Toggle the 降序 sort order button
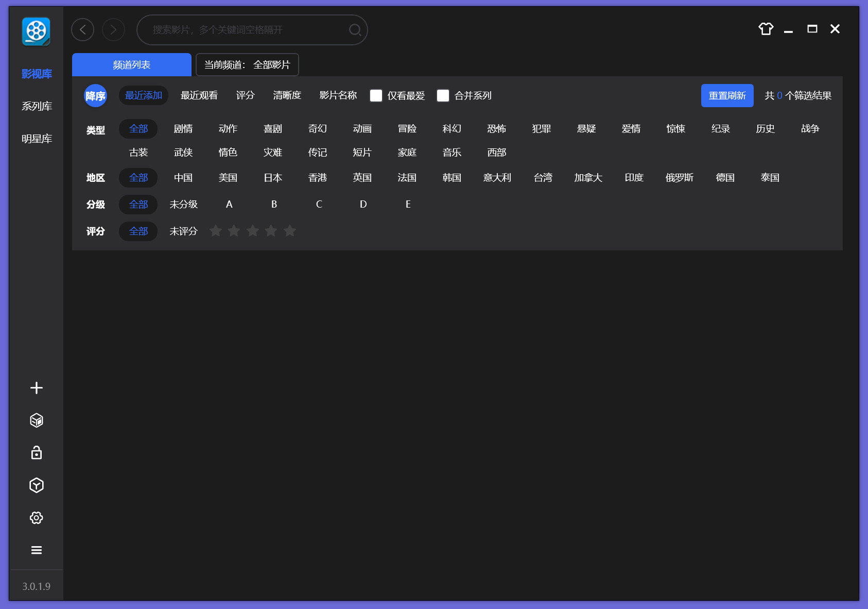This screenshot has width=868, height=609. (95, 95)
